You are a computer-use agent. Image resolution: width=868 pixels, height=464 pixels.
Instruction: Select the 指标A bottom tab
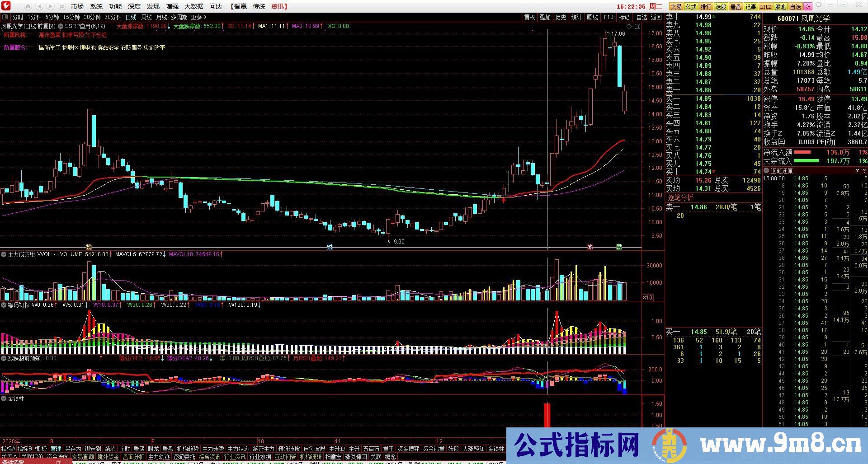[x=9, y=449]
